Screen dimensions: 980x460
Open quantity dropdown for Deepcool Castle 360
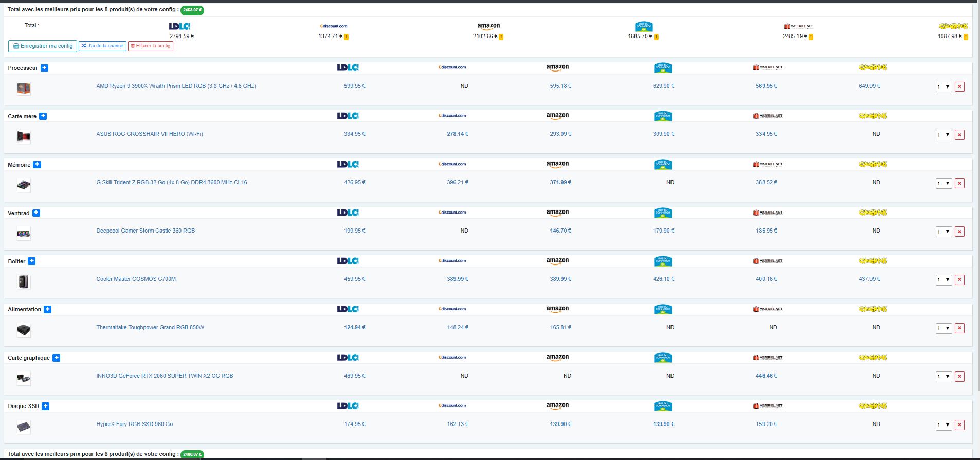click(943, 232)
